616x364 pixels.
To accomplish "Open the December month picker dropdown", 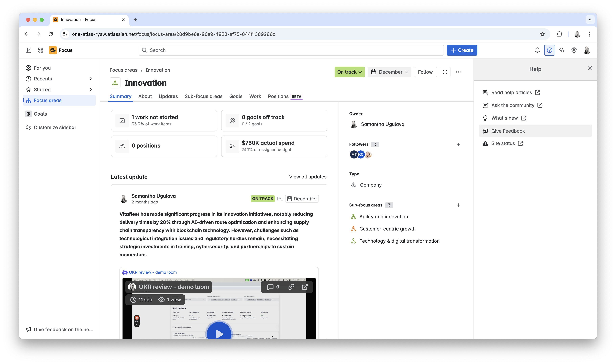I will click(389, 72).
